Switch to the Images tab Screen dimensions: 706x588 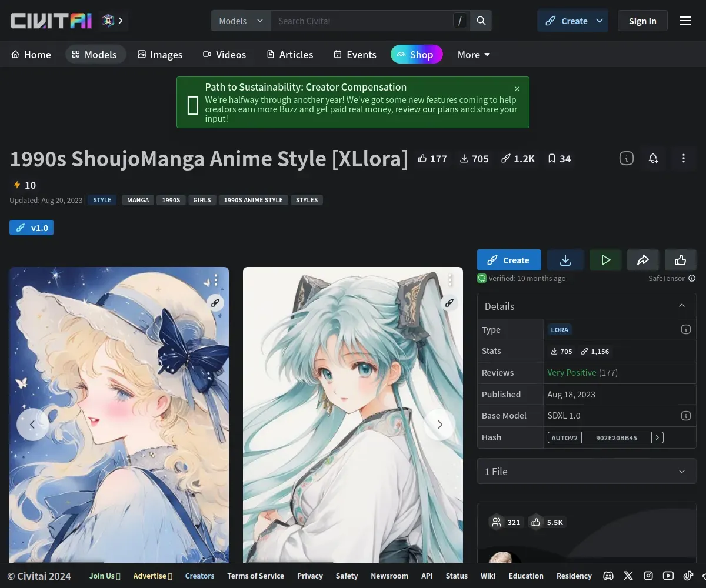pyautogui.click(x=160, y=54)
